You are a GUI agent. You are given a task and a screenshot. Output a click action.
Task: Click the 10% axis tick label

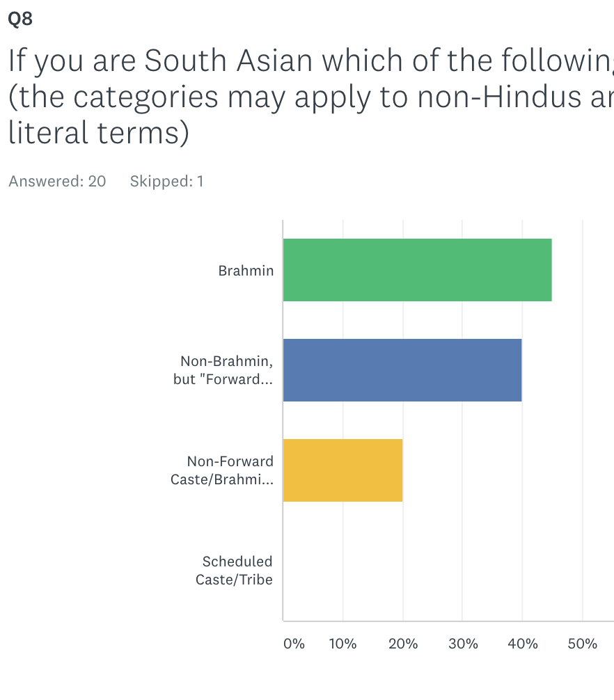click(343, 644)
